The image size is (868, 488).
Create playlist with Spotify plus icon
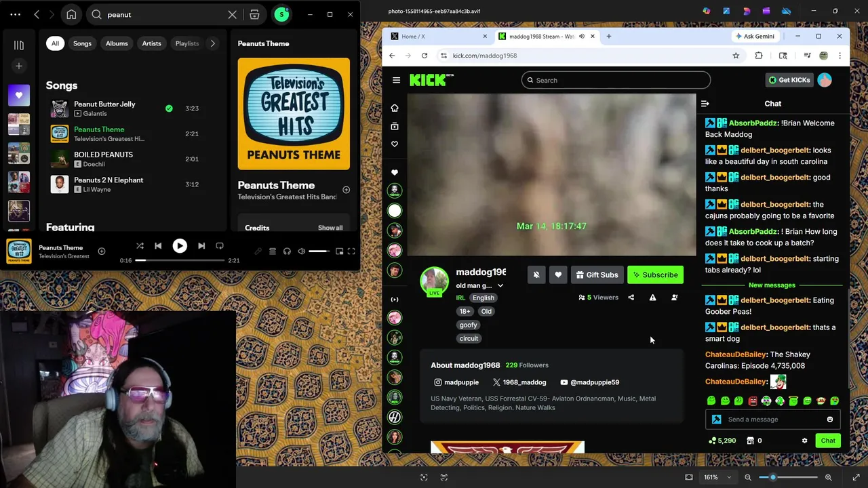(19, 66)
